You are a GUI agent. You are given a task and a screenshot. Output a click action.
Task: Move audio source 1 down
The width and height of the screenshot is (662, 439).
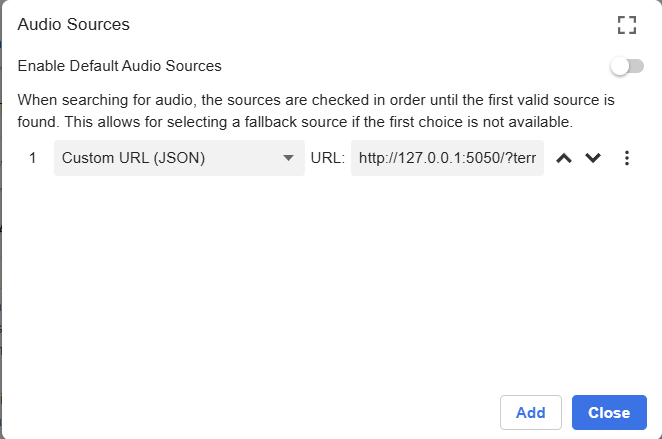593,158
